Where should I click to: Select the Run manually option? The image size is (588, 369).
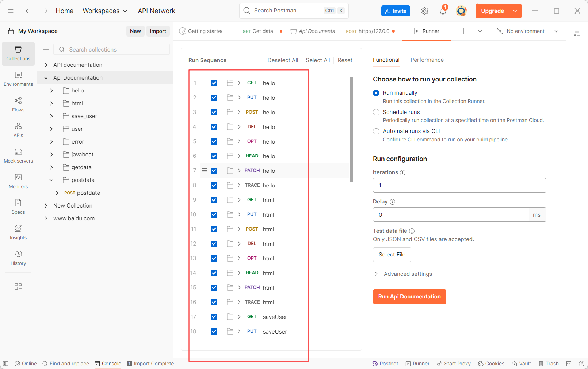376,93
